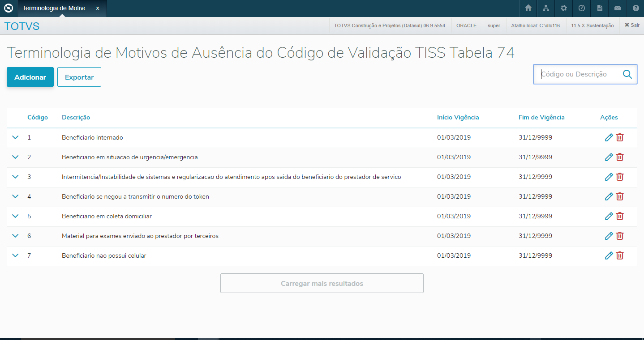Edit the nao possui celular row
The image size is (644, 340).
(x=609, y=255)
